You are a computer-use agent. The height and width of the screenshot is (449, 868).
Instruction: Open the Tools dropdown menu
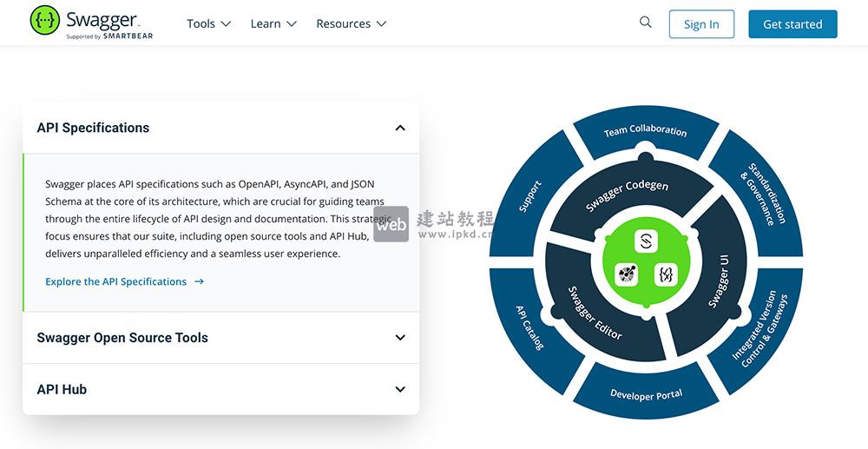point(208,23)
